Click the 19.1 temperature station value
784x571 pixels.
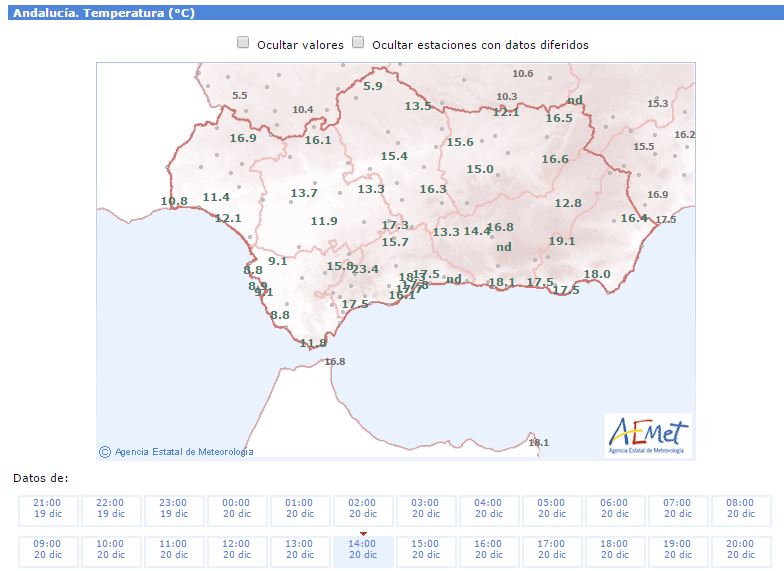tap(562, 241)
